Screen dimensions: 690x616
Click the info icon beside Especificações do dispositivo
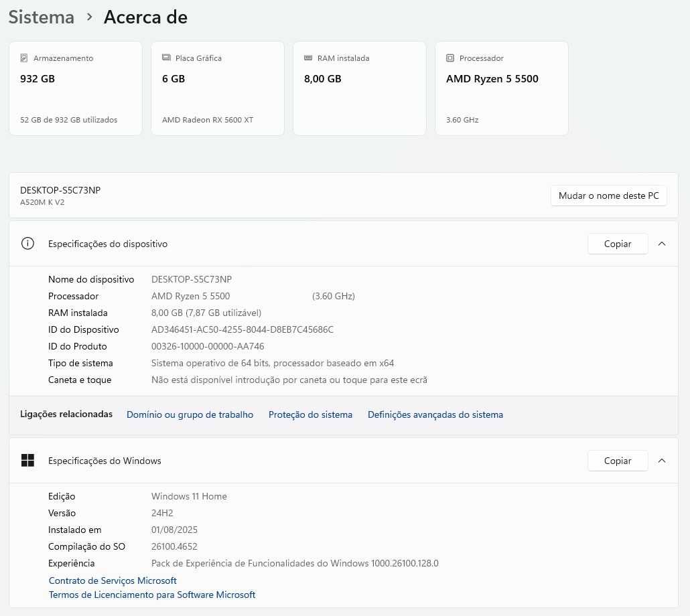[27, 244]
